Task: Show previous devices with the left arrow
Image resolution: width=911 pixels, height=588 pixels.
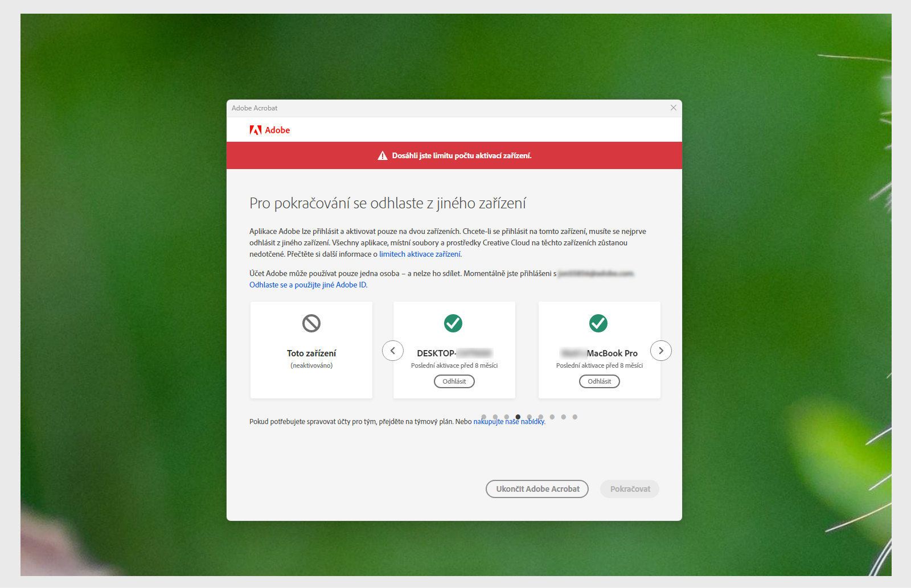Action: 393,351
